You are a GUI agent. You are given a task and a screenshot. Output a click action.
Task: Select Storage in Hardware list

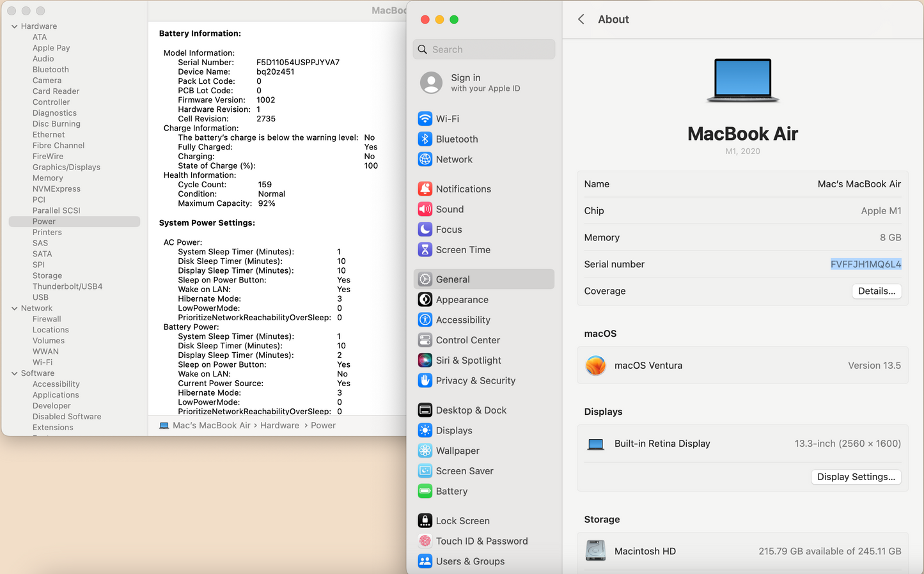coord(47,275)
